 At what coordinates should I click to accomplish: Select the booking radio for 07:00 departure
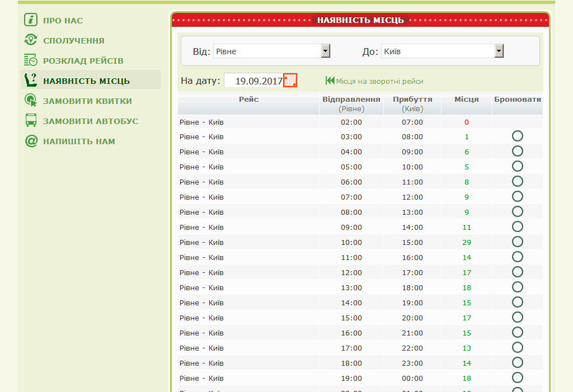pyautogui.click(x=518, y=196)
